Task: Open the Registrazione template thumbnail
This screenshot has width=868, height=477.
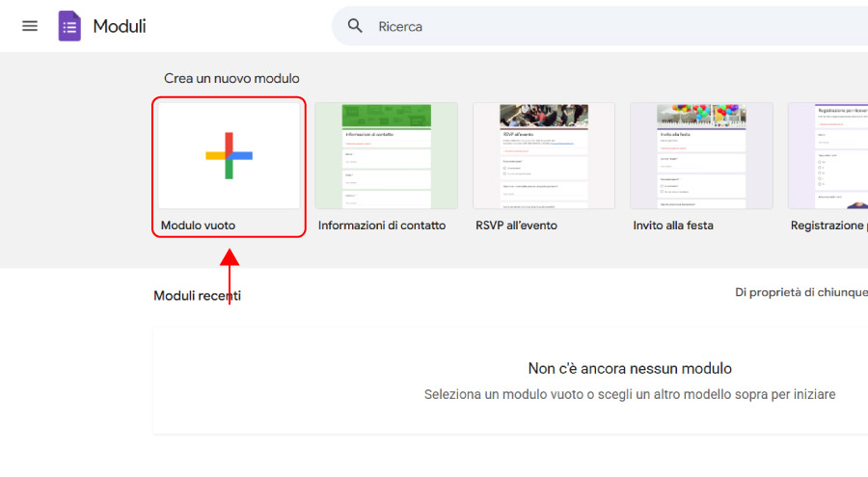Action: pyautogui.click(x=827, y=156)
